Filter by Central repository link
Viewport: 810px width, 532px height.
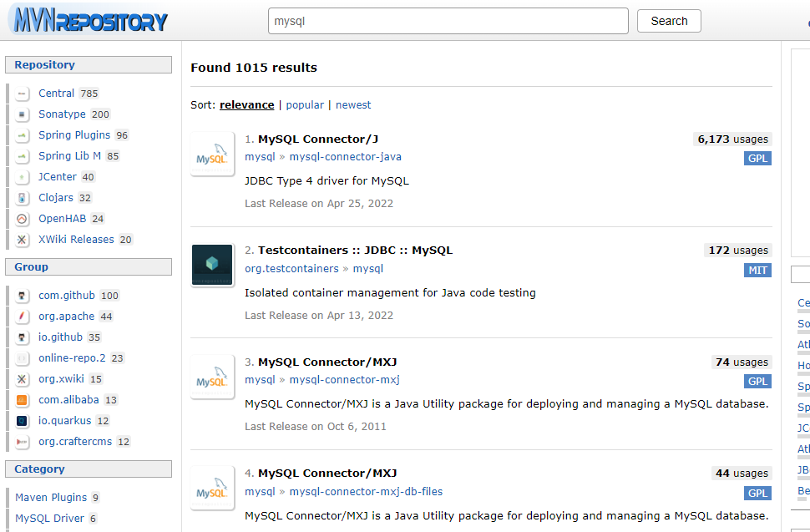coord(56,94)
